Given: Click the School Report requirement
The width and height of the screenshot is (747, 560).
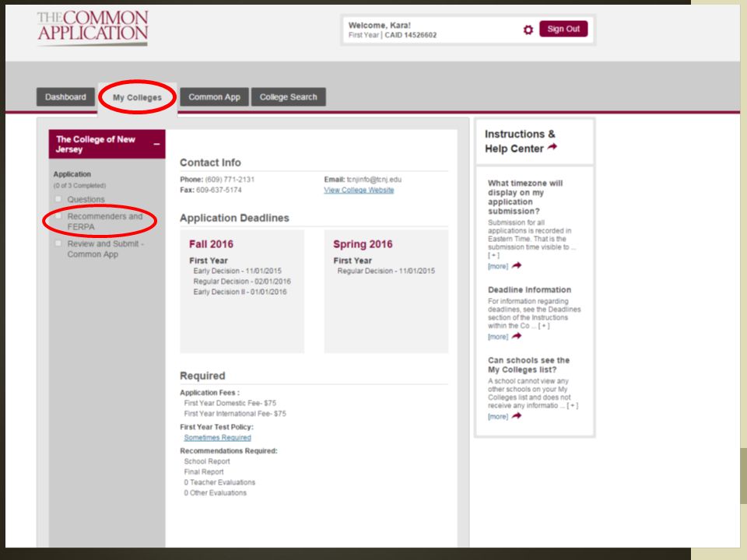Looking at the screenshot, I should pyautogui.click(x=207, y=461).
